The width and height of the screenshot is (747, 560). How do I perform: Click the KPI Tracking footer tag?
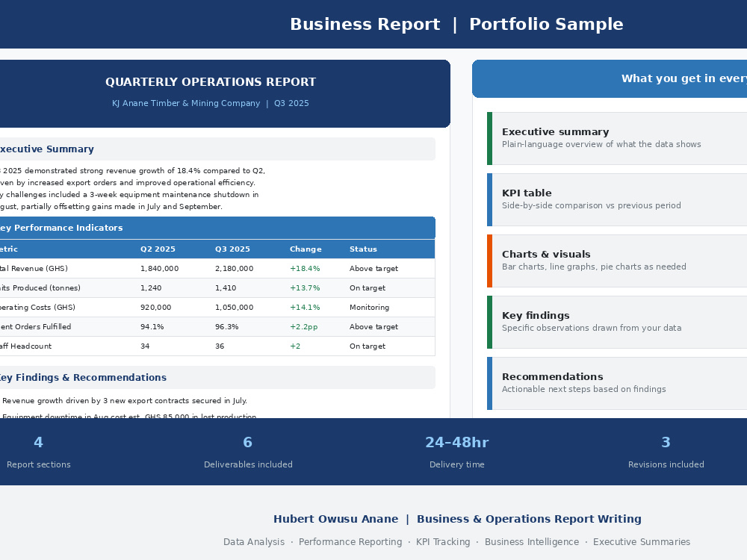click(x=443, y=542)
